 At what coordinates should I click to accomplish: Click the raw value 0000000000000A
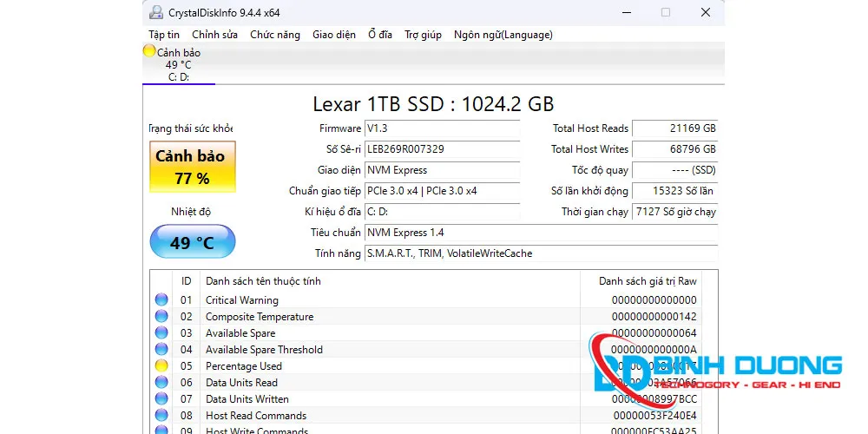pyautogui.click(x=654, y=350)
